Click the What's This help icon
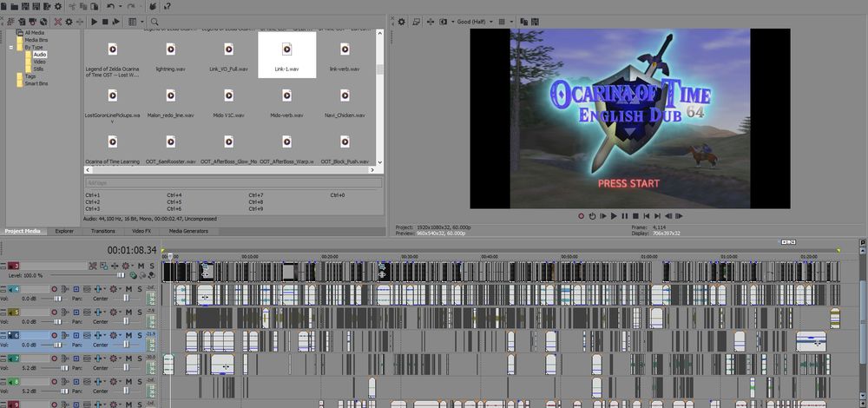Screen dimensions: 868x408 point(168,7)
